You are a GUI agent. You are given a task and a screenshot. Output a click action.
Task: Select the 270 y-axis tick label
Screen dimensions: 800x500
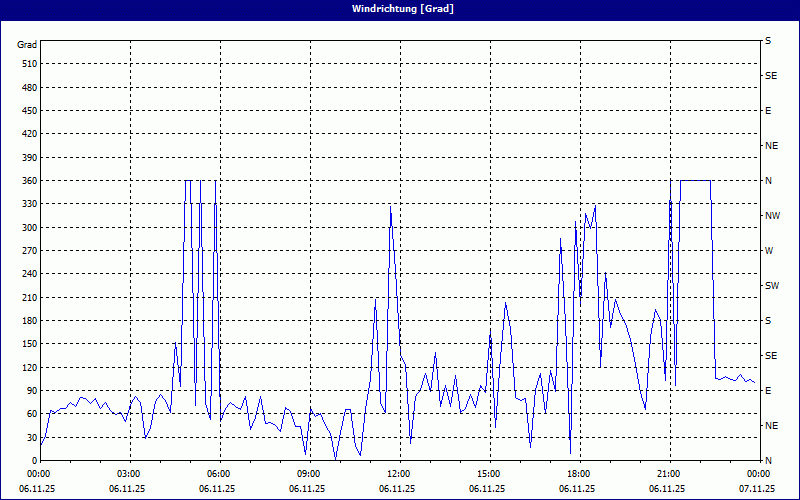pos(28,251)
